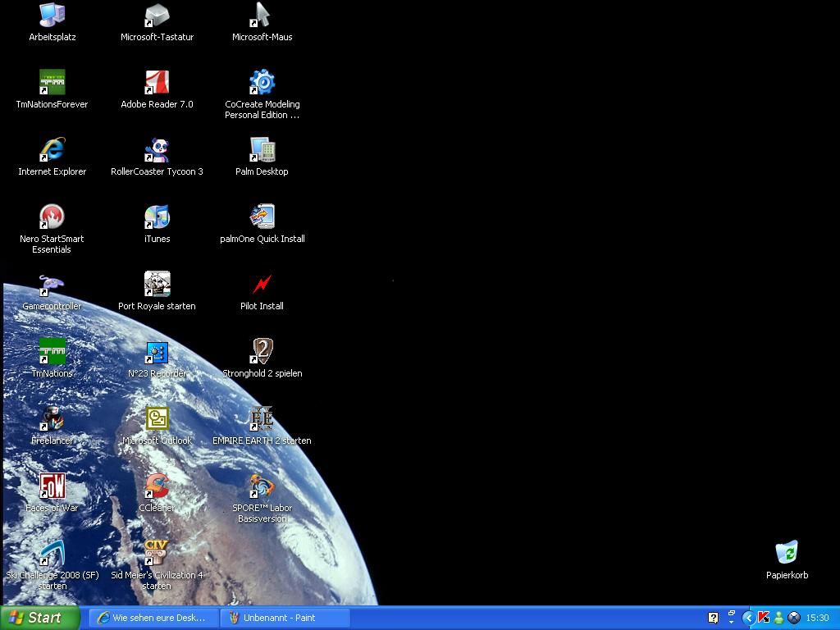Switch to the Internet Explorer taskbar window
The image size is (840, 630).
pos(153,618)
